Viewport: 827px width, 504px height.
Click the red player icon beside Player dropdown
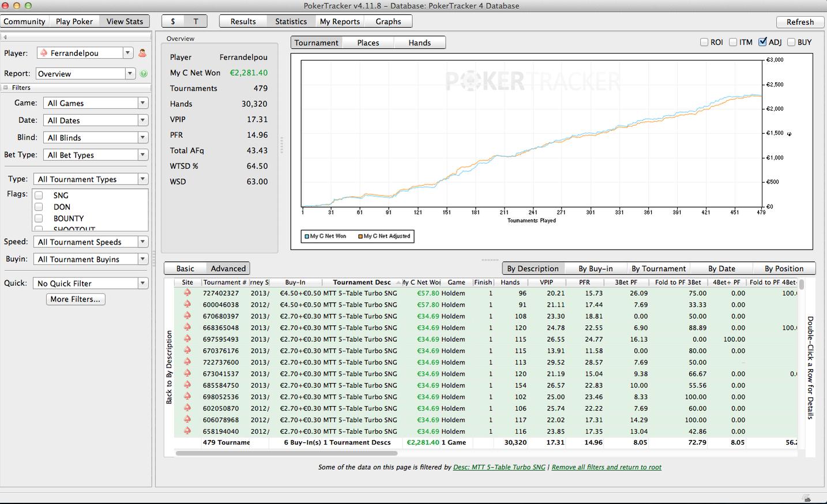click(x=142, y=53)
